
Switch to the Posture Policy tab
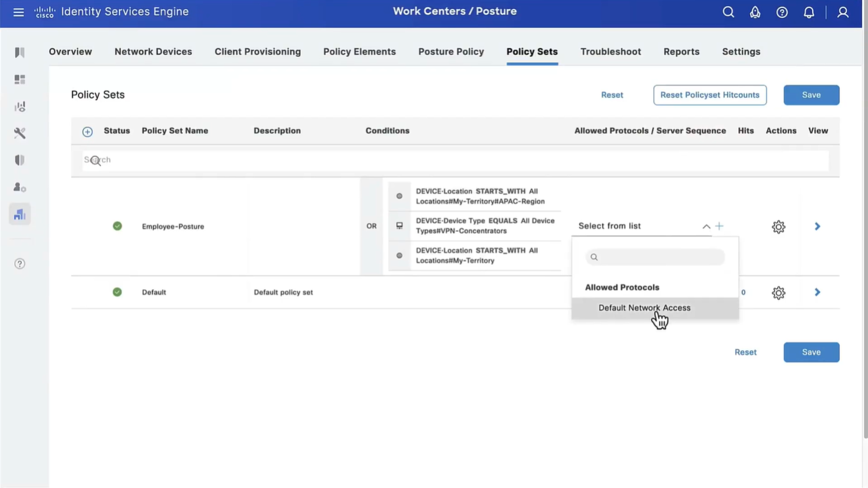coord(451,52)
